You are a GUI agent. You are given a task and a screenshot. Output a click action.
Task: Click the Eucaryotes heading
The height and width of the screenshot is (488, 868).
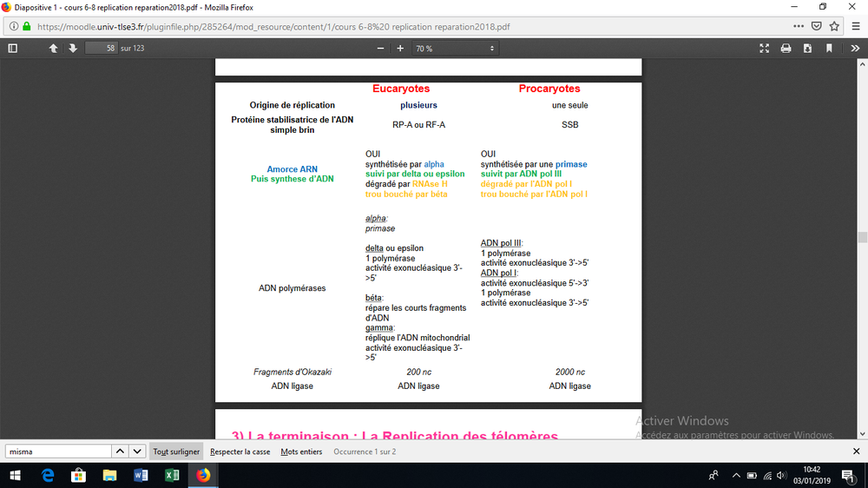tap(401, 89)
